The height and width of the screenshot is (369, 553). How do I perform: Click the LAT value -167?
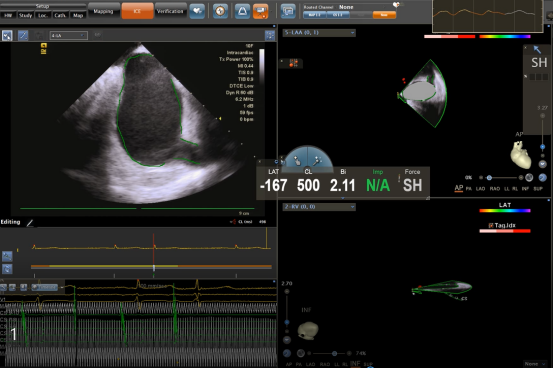tap(274, 186)
